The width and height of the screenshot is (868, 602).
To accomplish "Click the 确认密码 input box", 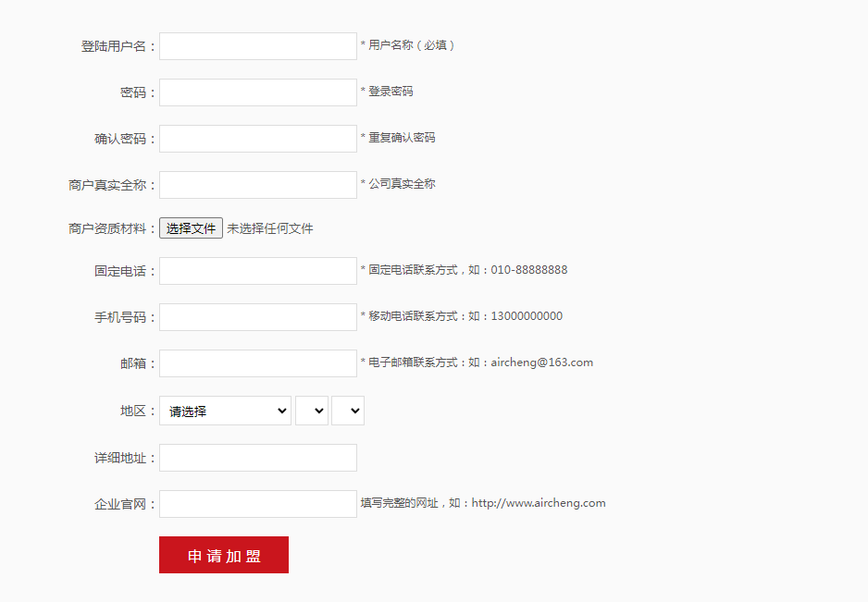I will click(x=257, y=139).
